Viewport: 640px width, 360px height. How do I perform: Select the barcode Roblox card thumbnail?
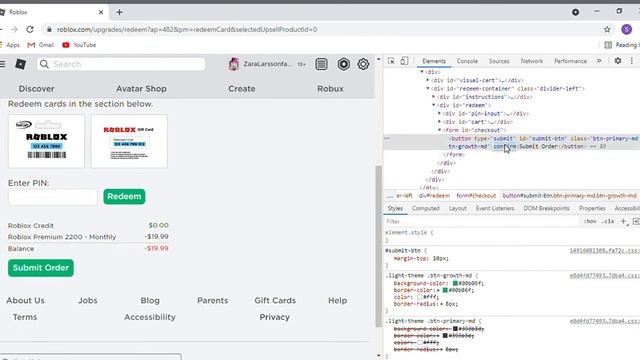click(47, 141)
